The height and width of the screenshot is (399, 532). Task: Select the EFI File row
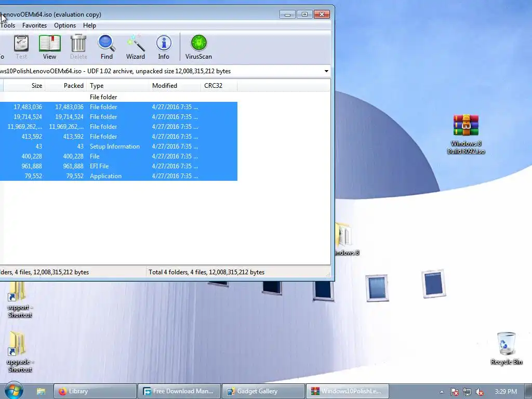coord(118,166)
